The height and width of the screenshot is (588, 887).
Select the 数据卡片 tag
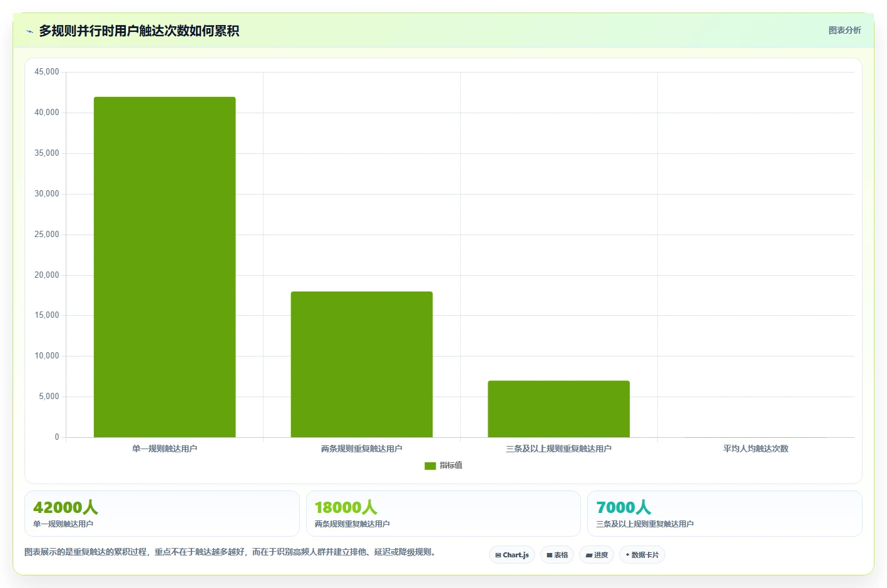pos(642,555)
